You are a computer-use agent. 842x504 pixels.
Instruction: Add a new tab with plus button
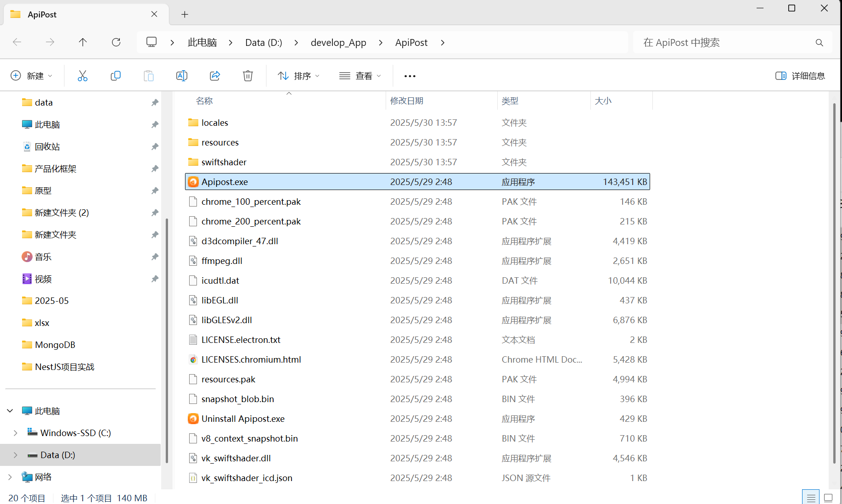[x=185, y=14]
